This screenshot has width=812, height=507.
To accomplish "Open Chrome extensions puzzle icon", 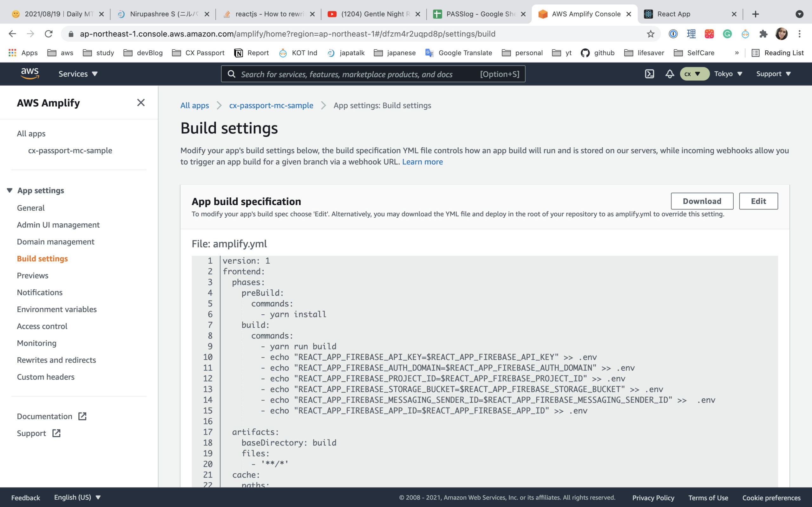I will pos(763,34).
